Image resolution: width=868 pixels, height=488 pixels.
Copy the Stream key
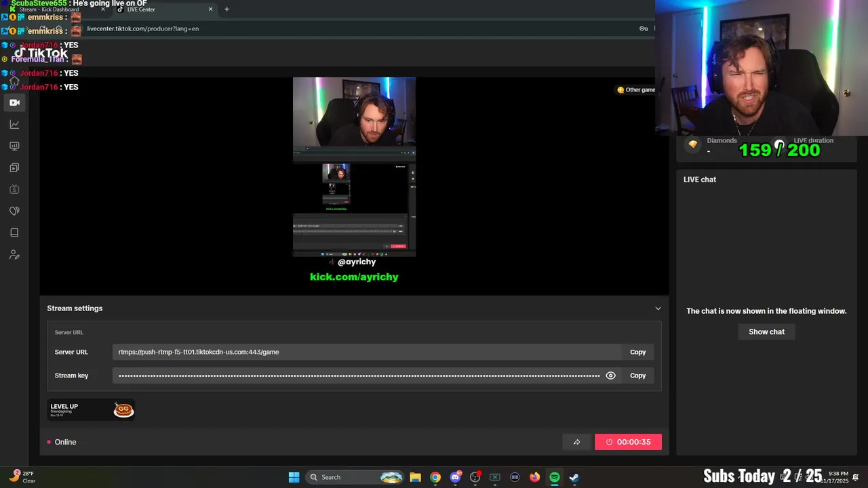pos(637,375)
